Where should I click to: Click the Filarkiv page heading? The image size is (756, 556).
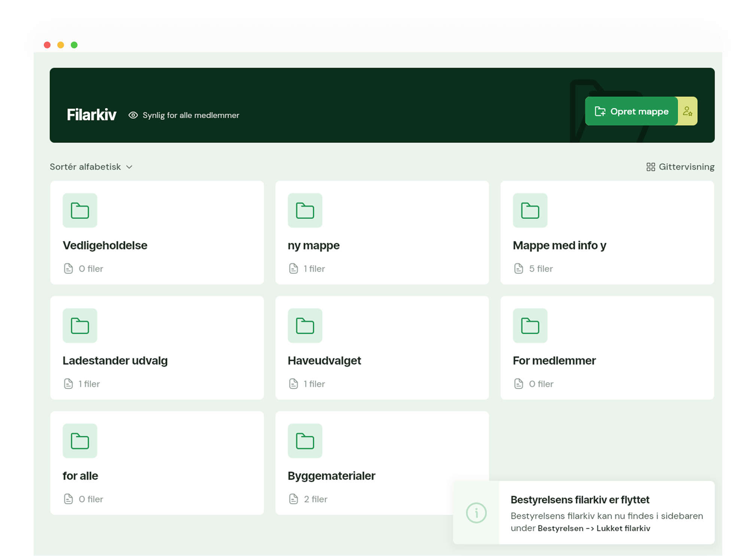tap(91, 115)
